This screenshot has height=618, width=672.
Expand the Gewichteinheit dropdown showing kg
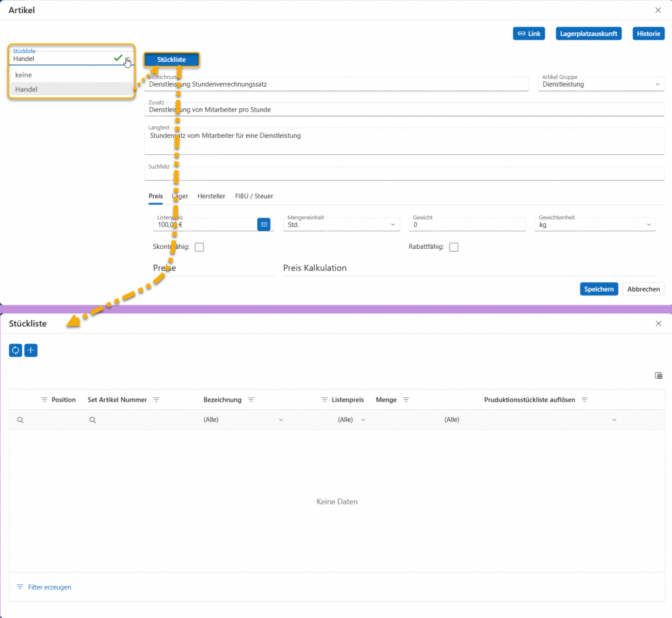(649, 225)
